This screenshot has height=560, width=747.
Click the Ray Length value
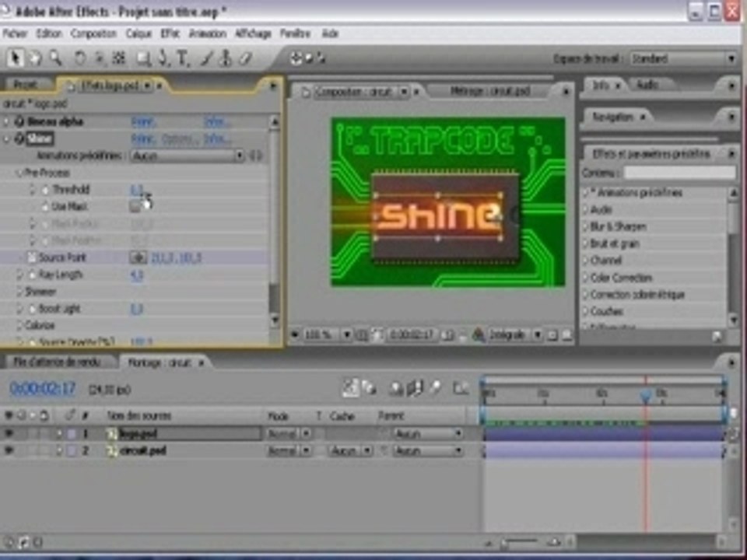(136, 275)
